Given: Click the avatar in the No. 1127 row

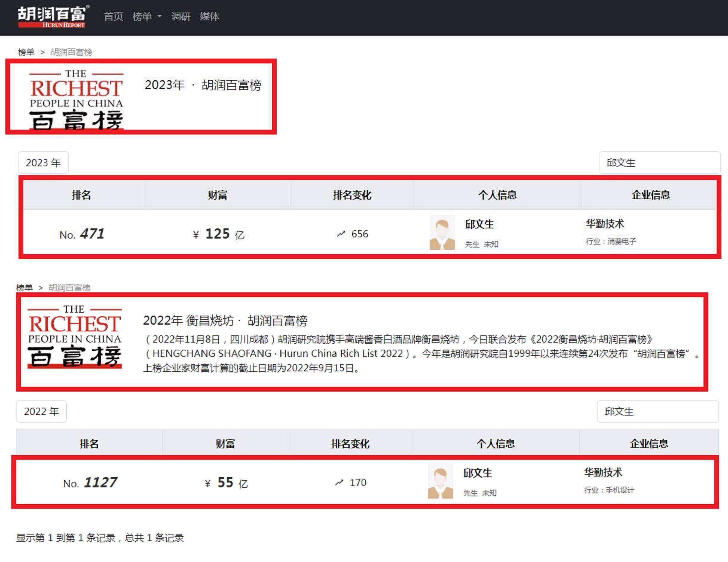Looking at the screenshot, I should [440, 481].
